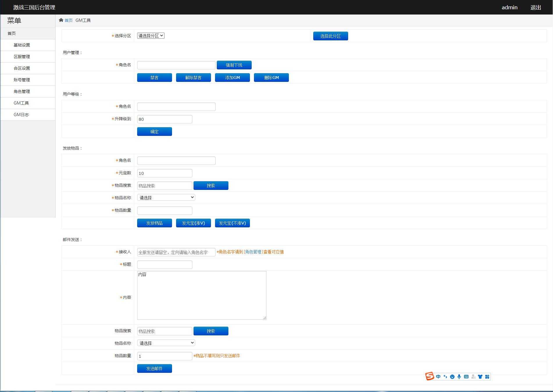The height and width of the screenshot is (392, 553).
Task: Toggle the Chinese/English mode icon in Sogou bar
Action: click(438, 377)
